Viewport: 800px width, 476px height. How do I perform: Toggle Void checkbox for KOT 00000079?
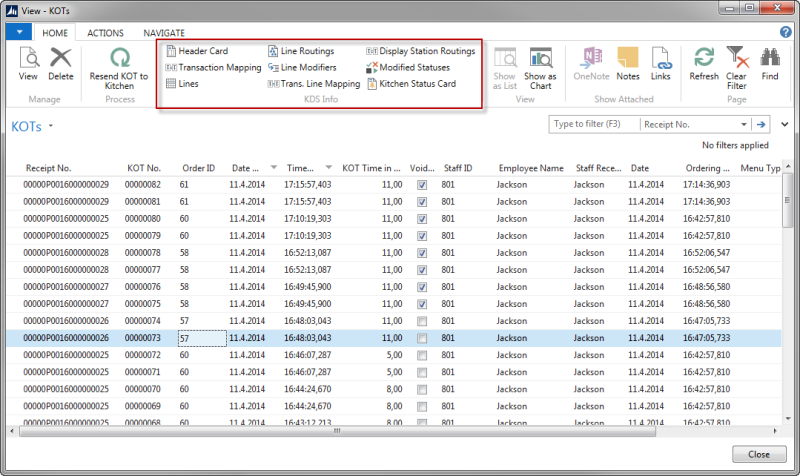[422, 236]
